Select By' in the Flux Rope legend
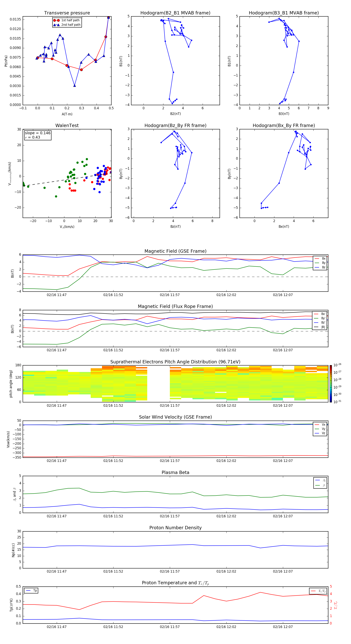This screenshot has height=644, width=351. [x=320, y=318]
